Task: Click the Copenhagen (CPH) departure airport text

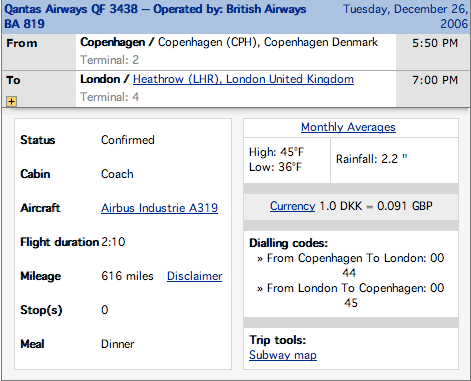Action: 209,42
